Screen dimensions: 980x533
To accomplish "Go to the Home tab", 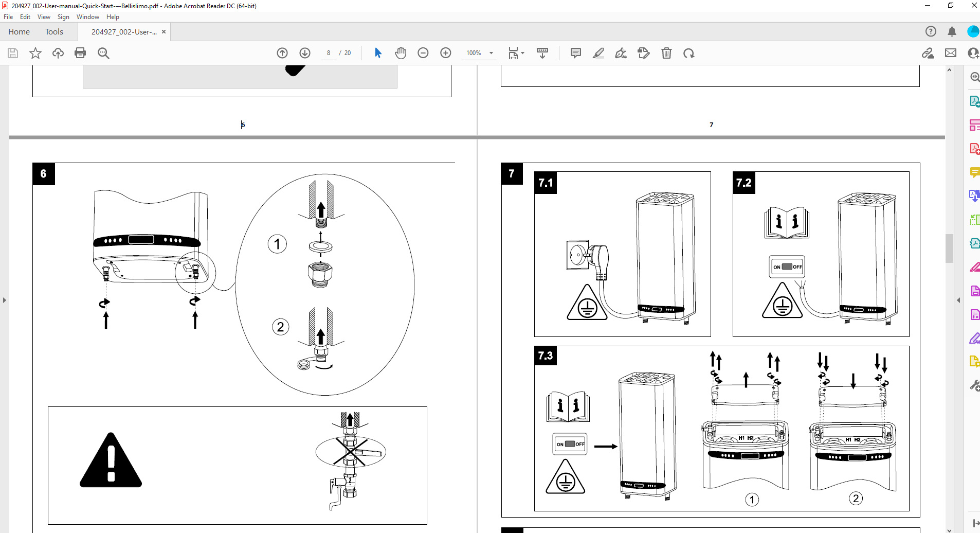I will [19, 32].
